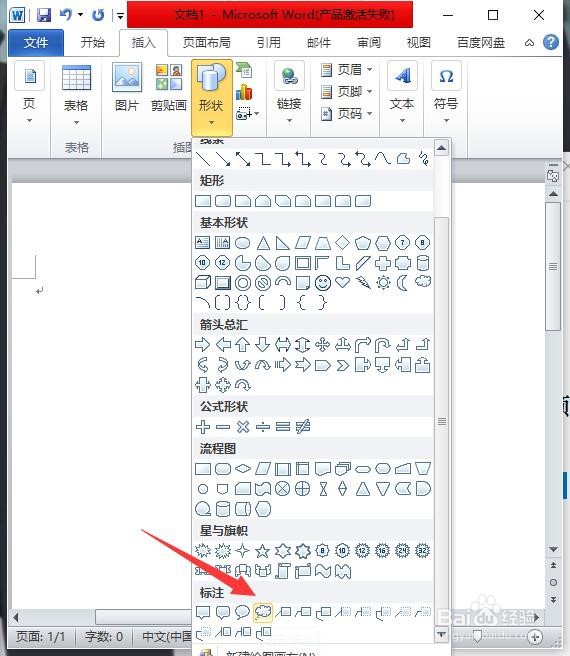Pick the smiley face shape

[323, 283]
